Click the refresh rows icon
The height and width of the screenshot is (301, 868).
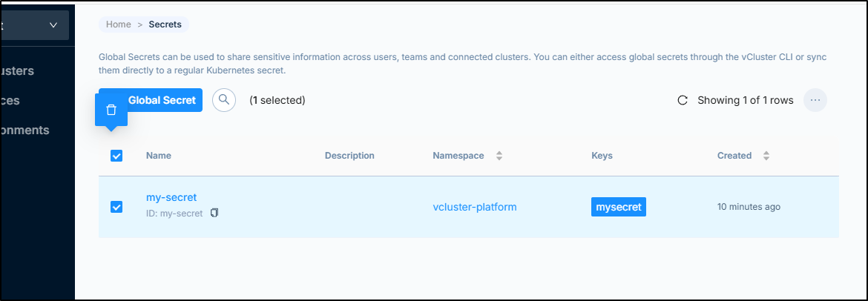[x=683, y=100]
